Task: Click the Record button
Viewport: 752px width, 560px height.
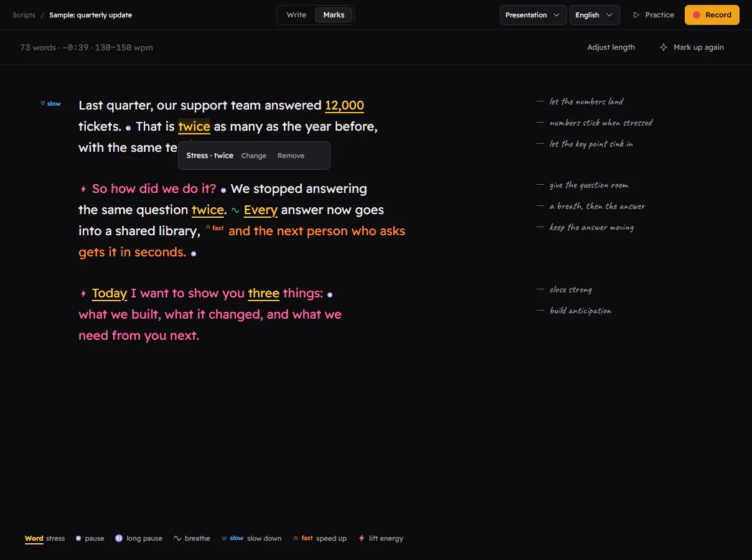Action: 712,15
